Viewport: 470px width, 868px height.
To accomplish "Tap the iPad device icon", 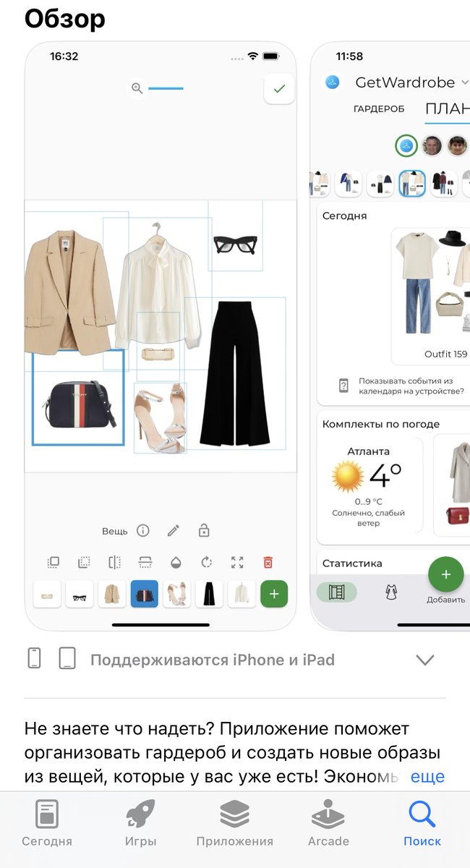I will (x=67, y=658).
